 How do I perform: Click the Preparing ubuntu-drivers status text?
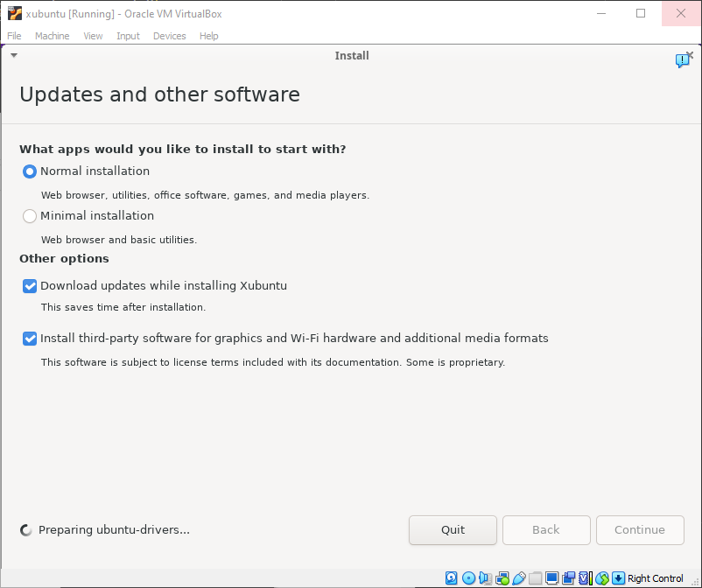pyautogui.click(x=114, y=530)
